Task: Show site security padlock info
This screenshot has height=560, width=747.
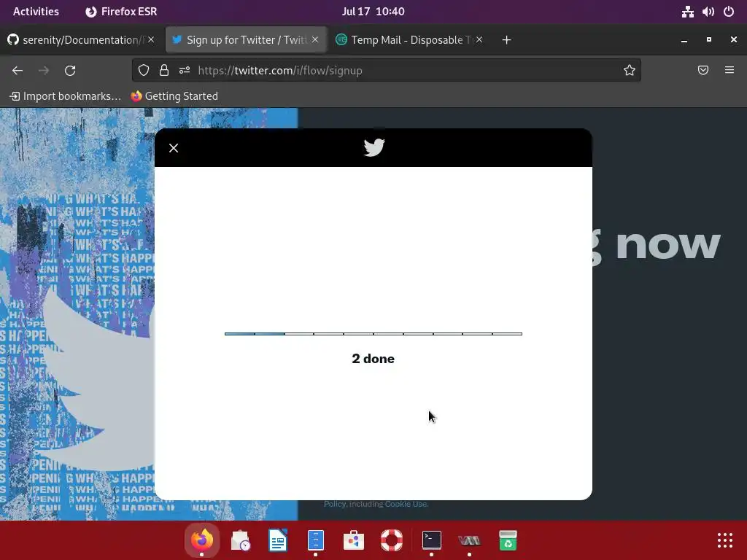Action: tap(164, 71)
